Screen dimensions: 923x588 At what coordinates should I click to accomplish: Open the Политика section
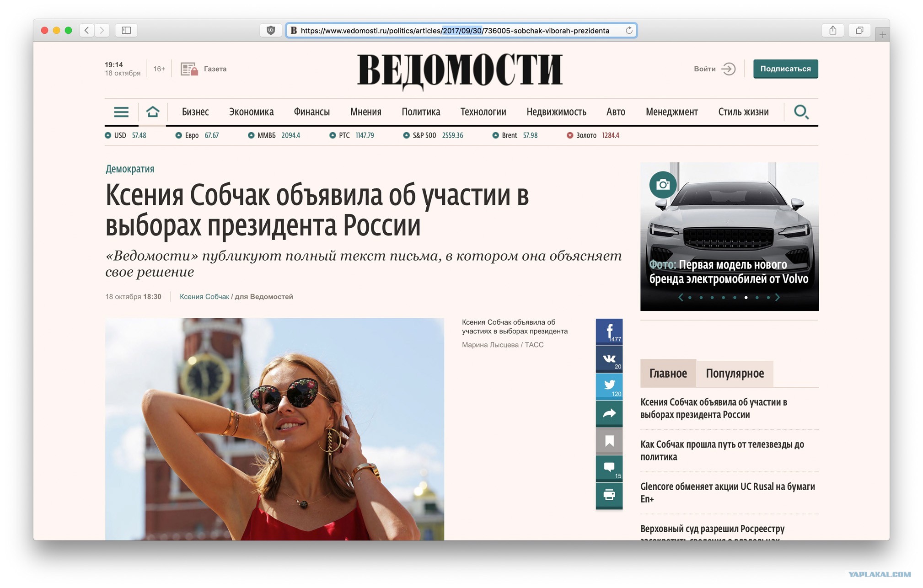(421, 112)
